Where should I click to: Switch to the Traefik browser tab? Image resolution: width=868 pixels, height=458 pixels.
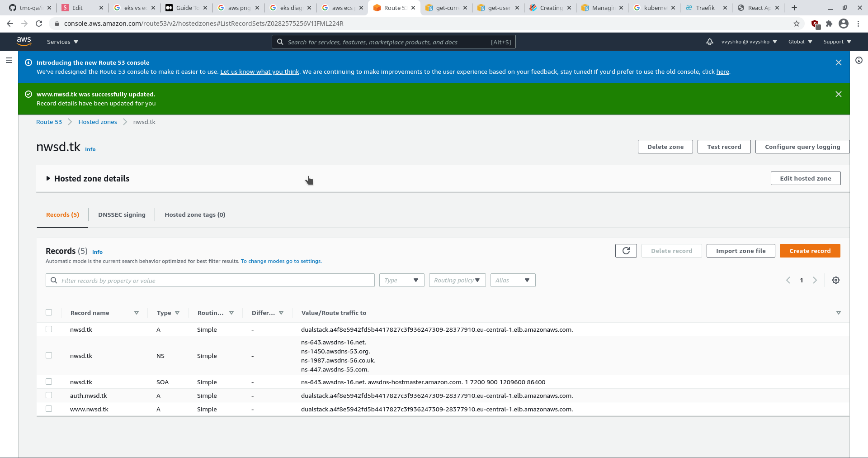(x=705, y=8)
